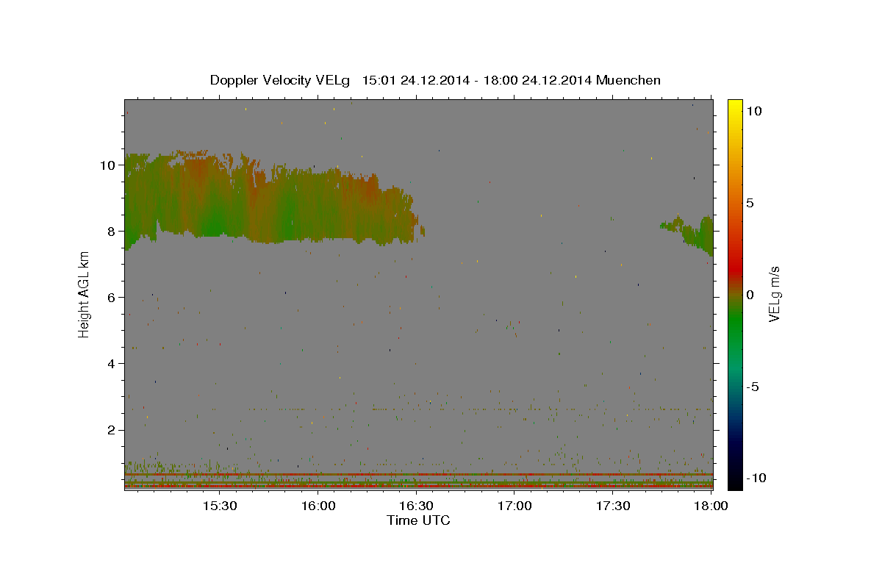Click the yellow top of the colorbar
This screenshot has width=882, height=588.
pos(734,110)
